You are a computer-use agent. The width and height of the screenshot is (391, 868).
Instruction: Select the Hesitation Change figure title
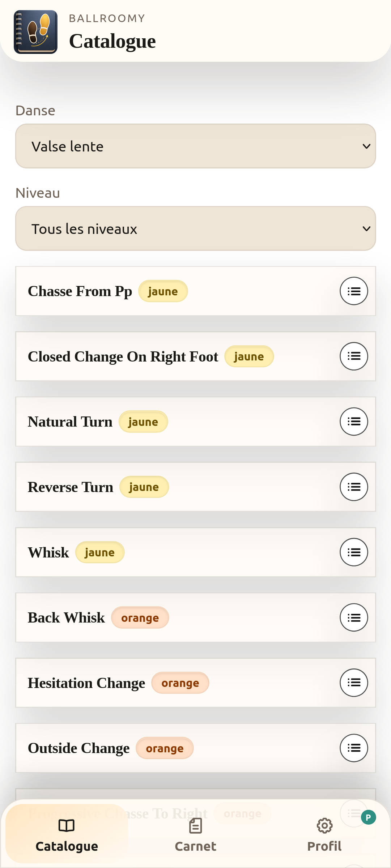pos(86,683)
